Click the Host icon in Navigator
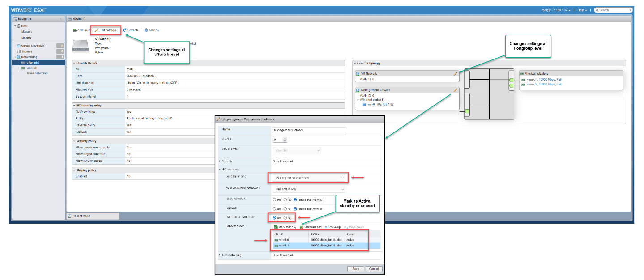 point(19,26)
